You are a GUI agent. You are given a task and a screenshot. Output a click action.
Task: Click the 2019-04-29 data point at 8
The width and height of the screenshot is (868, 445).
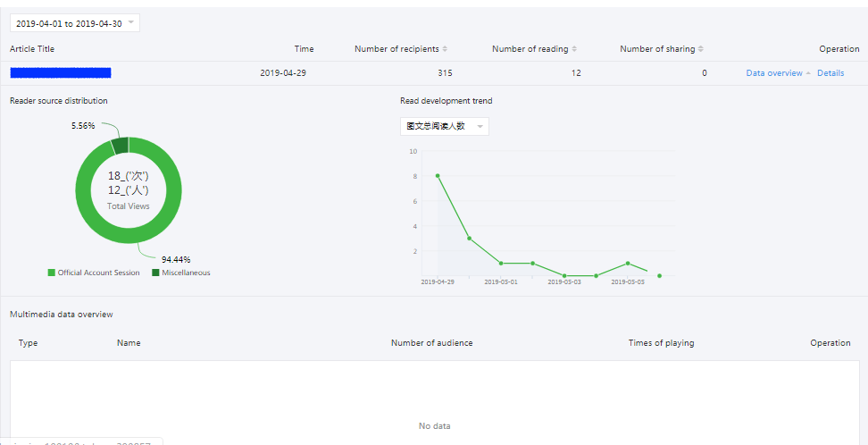click(438, 176)
